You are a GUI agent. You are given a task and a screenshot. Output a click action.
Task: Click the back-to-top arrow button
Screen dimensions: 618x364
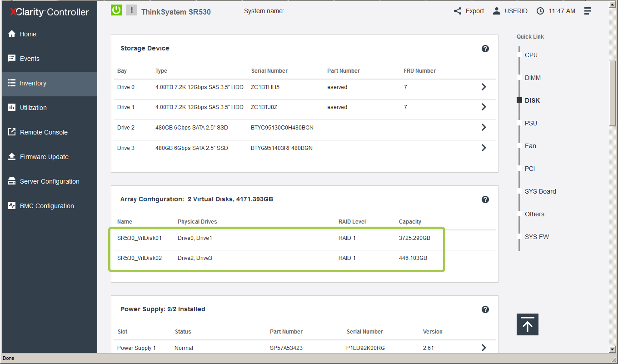(527, 324)
